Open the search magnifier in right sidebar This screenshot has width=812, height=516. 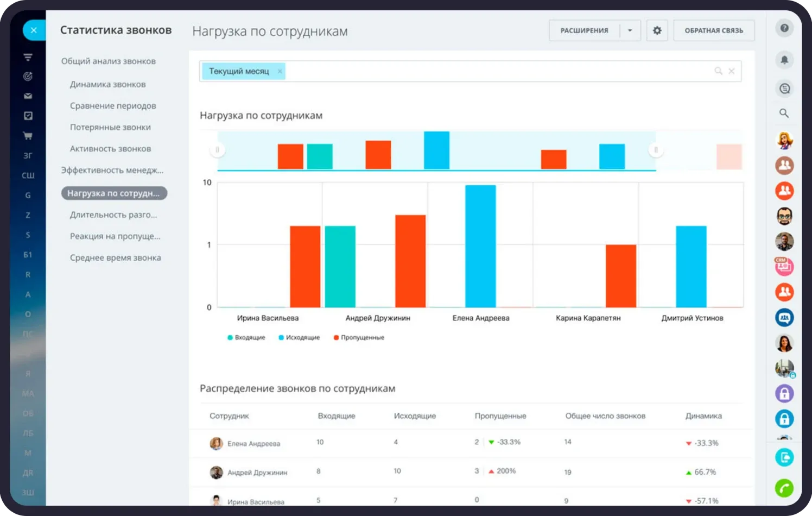(x=784, y=113)
